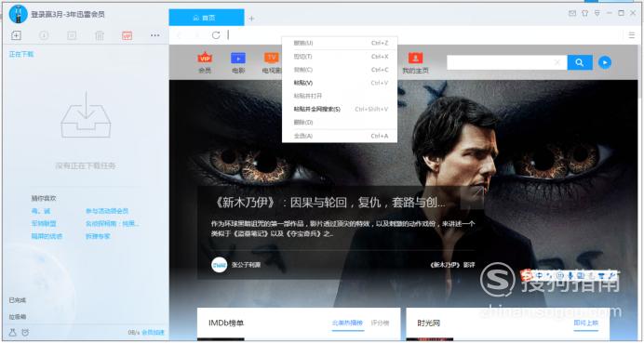644x343 pixels.
Task: Select 粘贴(V) in context menu
Action: click(x=340, y=83)
